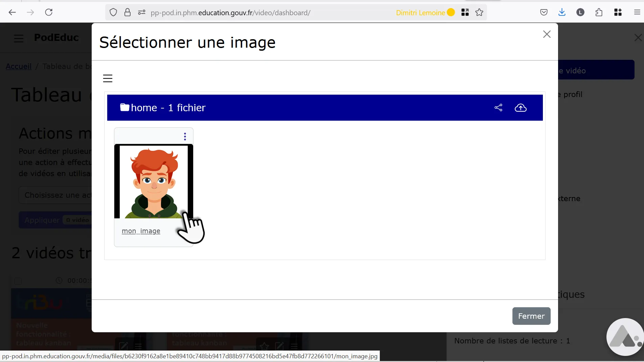Screen dimensions: 644x362
Task: Bookmark this page with the star icon
Action: tap(479, 13)
